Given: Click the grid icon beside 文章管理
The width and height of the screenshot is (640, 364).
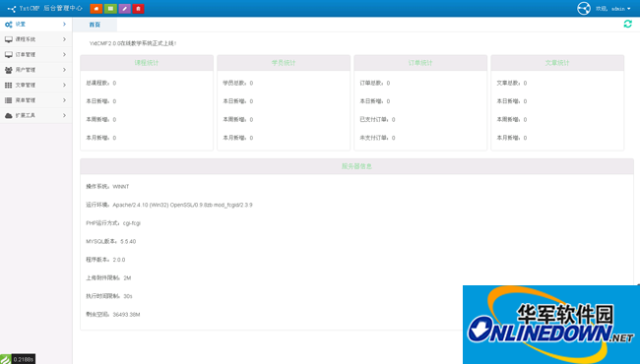Looking at the screenshot, I should [x=8, y=86].
